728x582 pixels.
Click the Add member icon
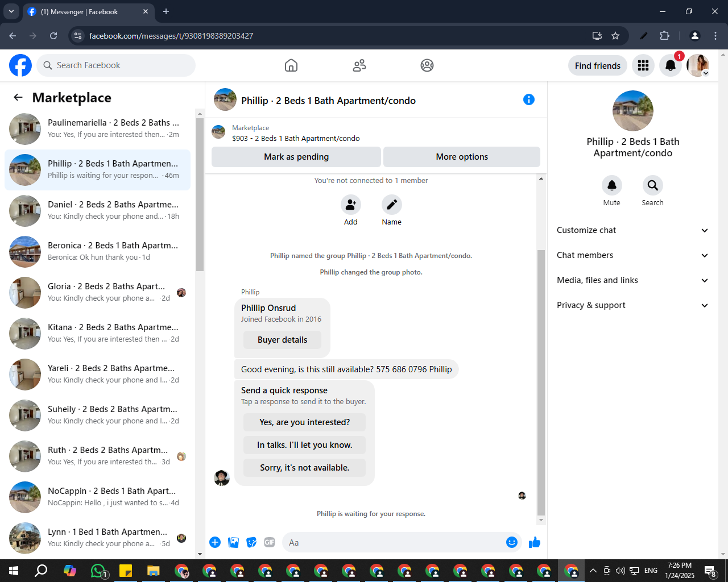click(351, 204)
